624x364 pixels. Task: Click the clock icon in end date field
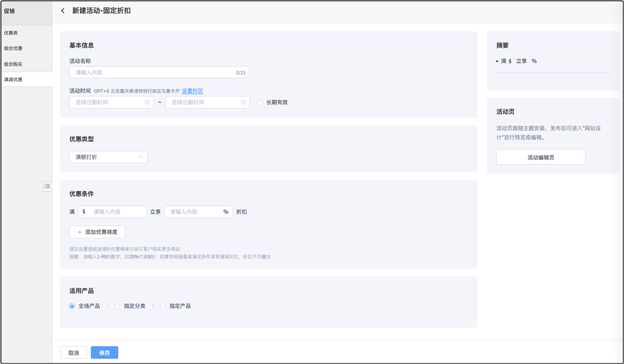tap(243, 102)
